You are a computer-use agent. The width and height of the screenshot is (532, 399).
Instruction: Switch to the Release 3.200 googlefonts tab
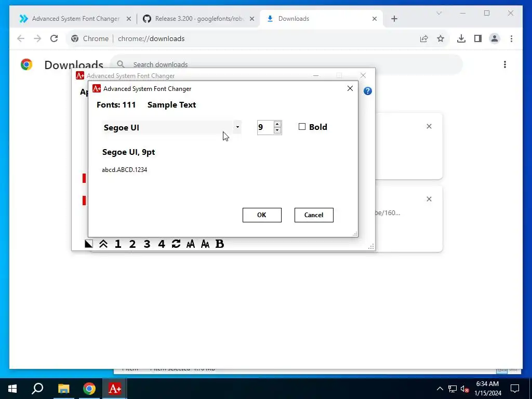(198, 19)
